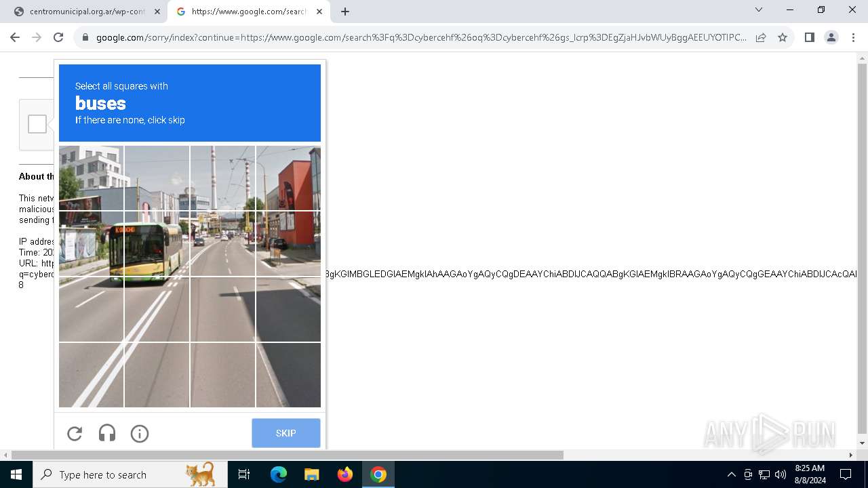Image resolution: width=868 pixels, height=488 pixels.
Task: Open network status tray icon
Action: click(764, 474)
